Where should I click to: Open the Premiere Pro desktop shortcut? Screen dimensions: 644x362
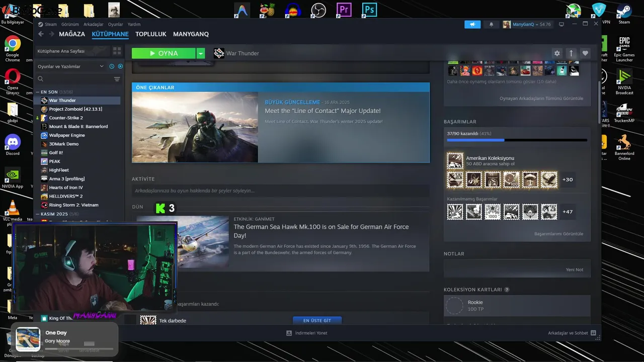344,10
